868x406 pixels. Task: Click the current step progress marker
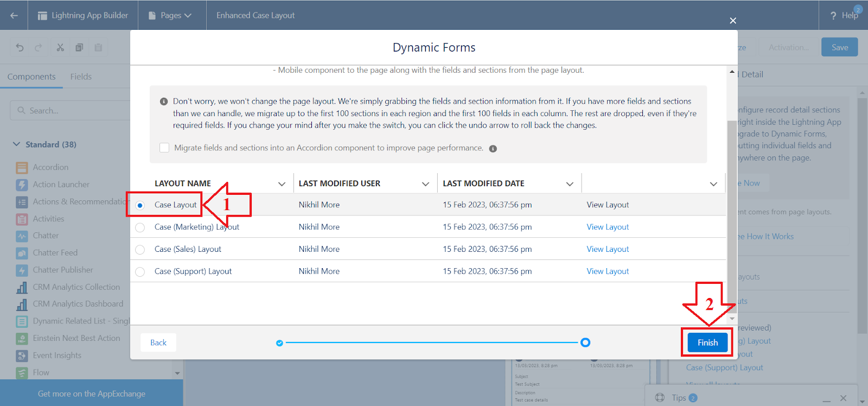(585, 342)
